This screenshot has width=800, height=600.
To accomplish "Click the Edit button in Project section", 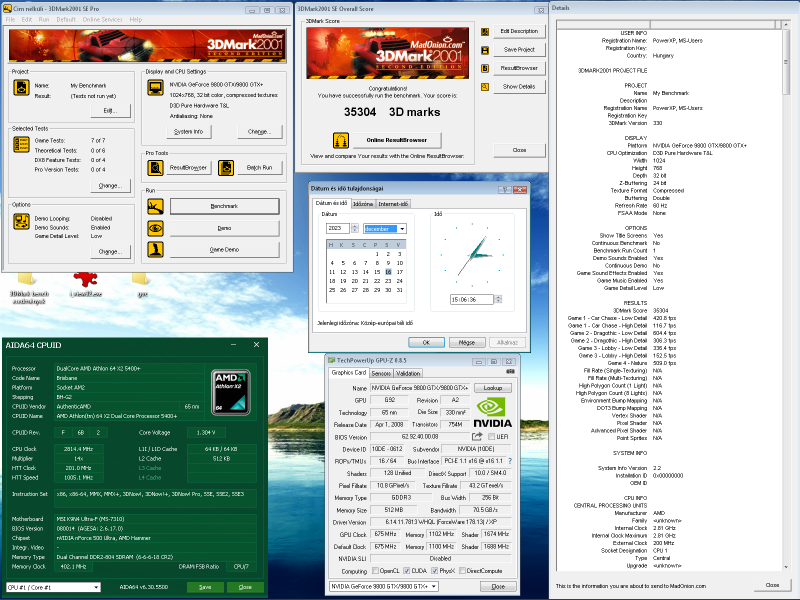I will pos(111,111).
